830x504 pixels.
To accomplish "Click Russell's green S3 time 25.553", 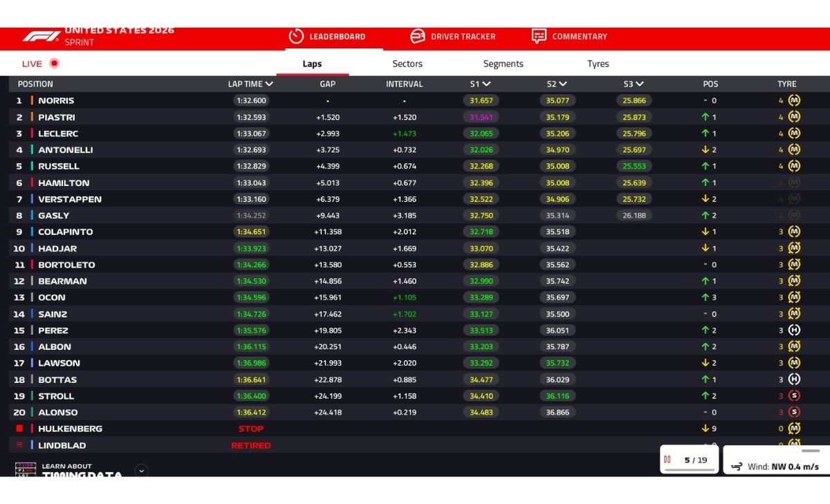I will pyautogui.click(x=634, y=166).
